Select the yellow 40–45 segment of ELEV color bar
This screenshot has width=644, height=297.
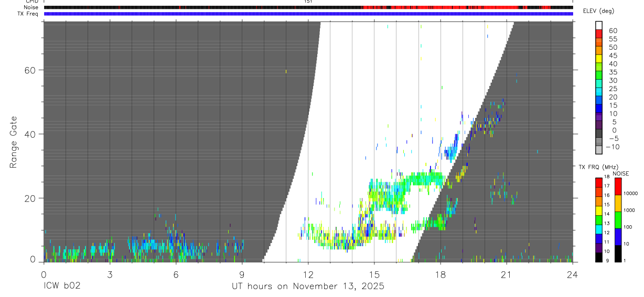[x=599, y=59]
